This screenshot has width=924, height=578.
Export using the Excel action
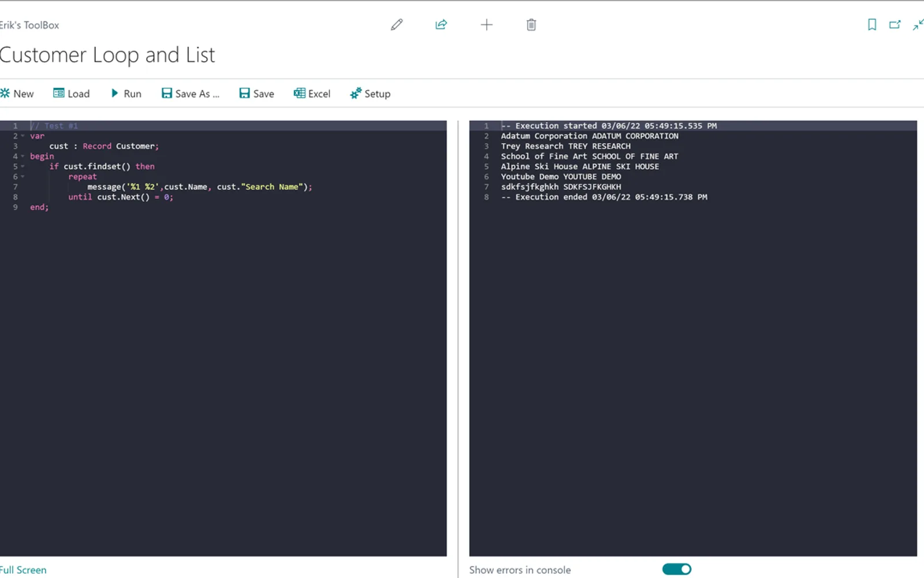point(312,94)
